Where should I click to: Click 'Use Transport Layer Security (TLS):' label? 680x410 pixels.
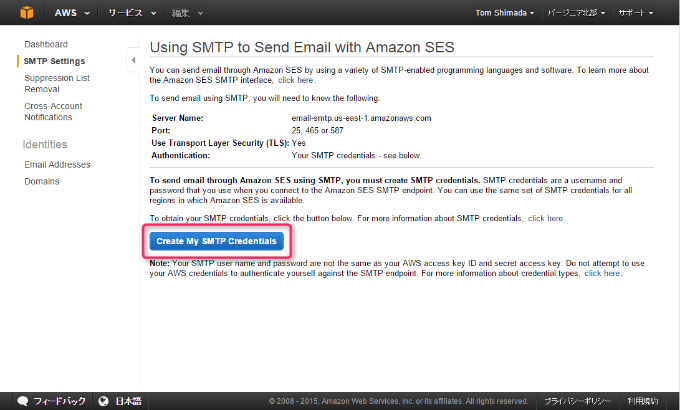coord(220,143)
